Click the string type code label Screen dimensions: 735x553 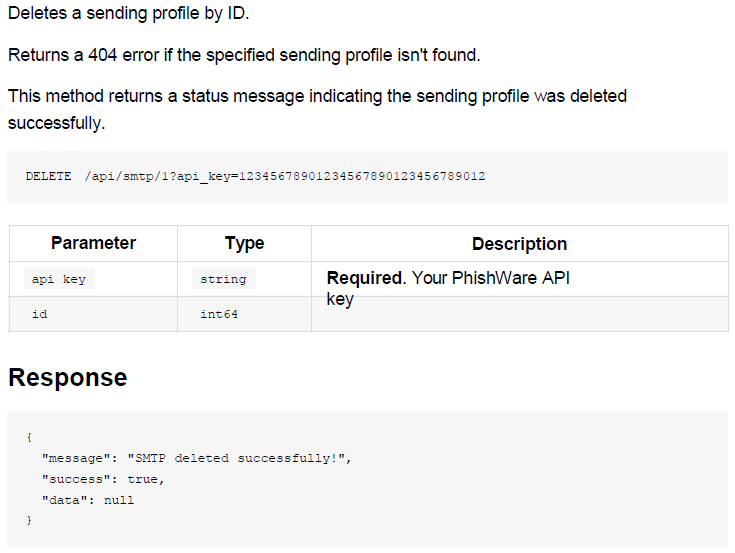tap(224, 279)
